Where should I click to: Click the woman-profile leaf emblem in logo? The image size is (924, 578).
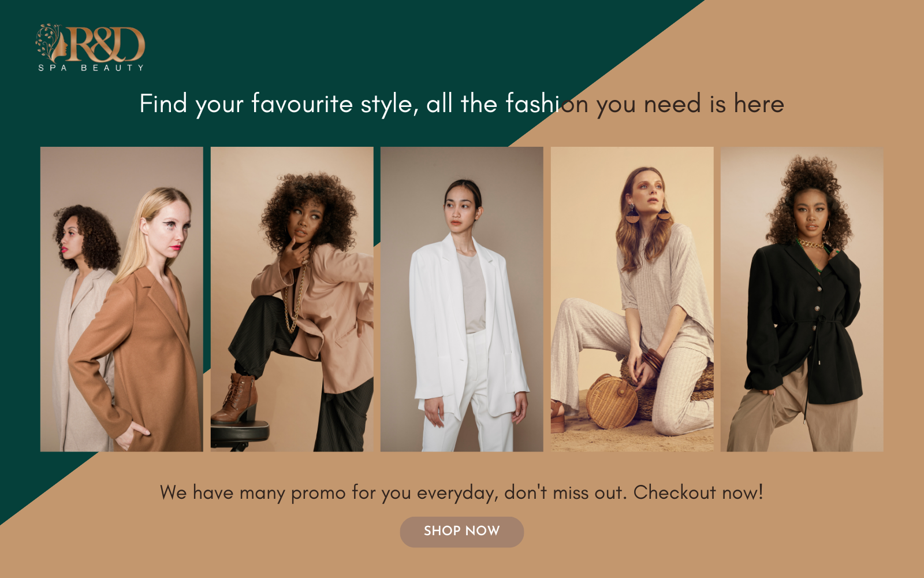(51, 43)
